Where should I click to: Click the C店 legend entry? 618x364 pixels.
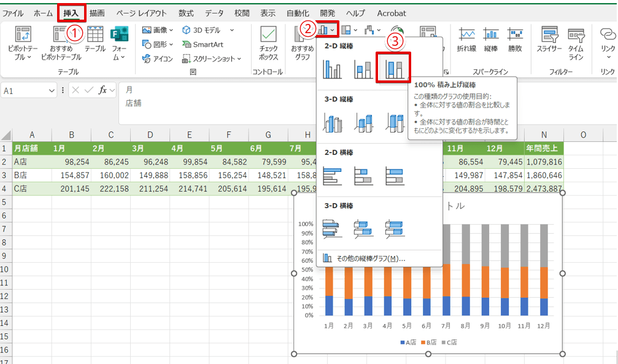(x=449, y=343)
